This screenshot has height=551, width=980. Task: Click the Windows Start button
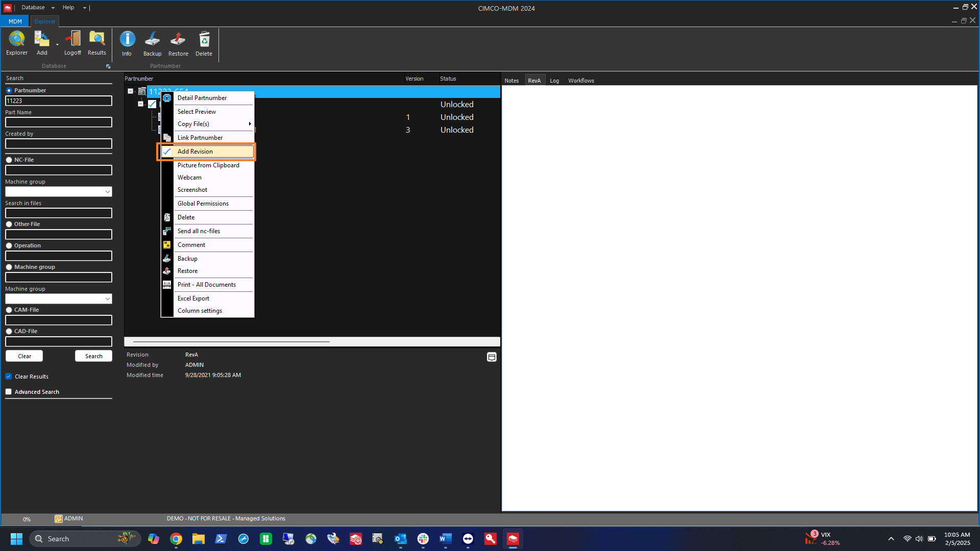[x=16, y=539]
